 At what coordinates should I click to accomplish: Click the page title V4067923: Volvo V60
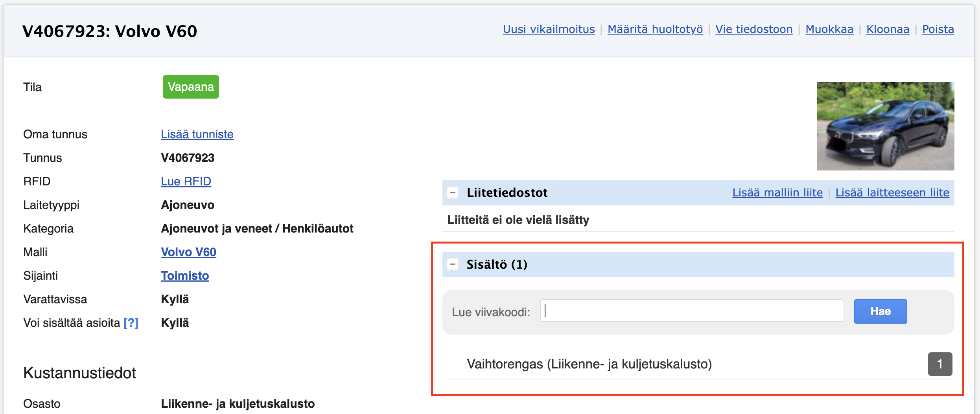coord(110,31)
